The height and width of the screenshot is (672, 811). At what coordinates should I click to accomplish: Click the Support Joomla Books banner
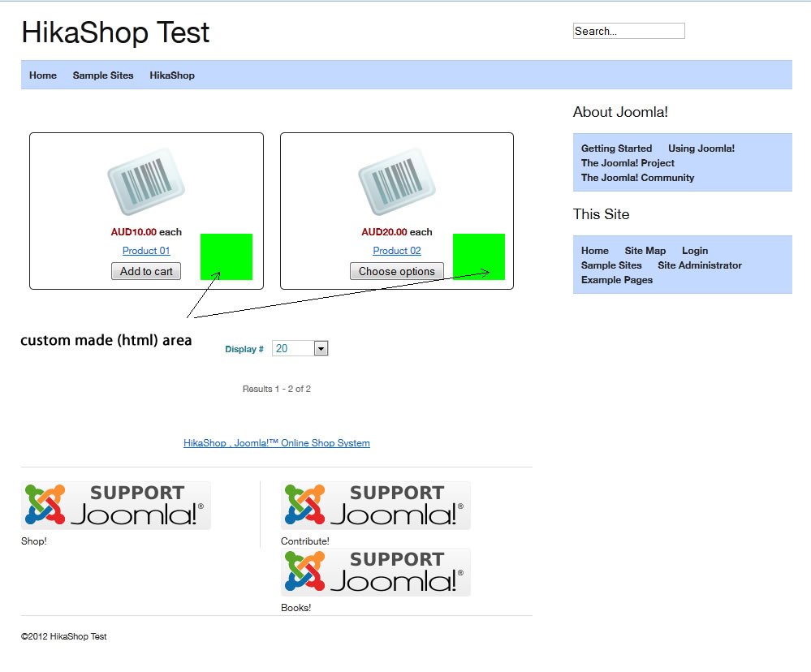(x=376, y=572)
